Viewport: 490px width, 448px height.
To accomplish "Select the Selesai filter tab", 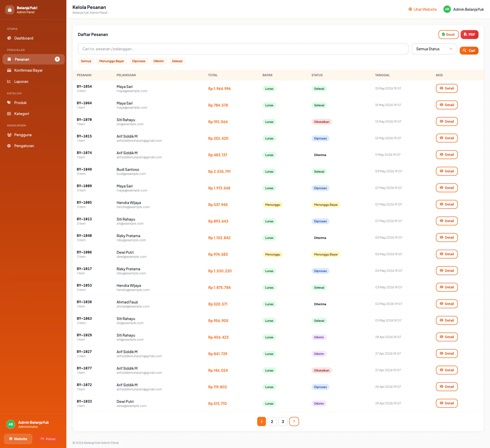I will point(177,61).
